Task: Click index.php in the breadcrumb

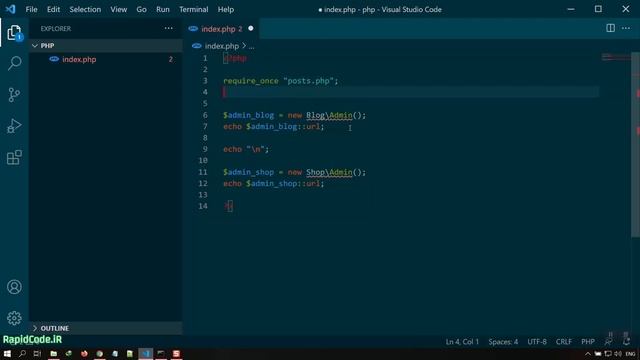Action: pyautogui.click(x=222, y=46)
